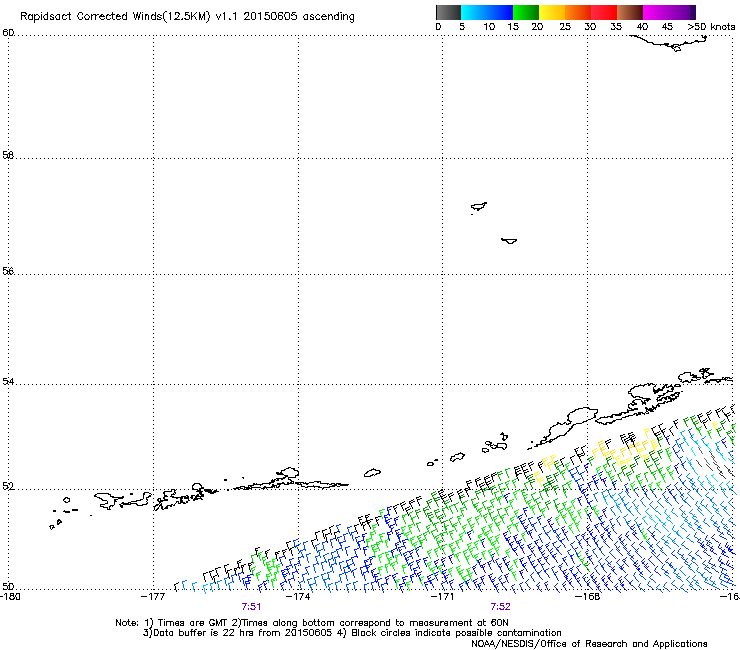Click the small island outline near -172.5, 52N
Screen dimensions: 740x650
click(x=372, y=473)
